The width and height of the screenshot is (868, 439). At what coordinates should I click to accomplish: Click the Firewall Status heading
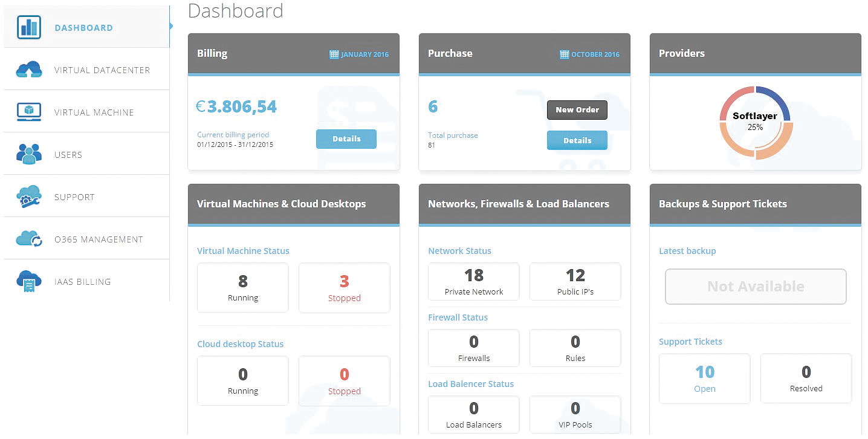[x=458, y=317]
